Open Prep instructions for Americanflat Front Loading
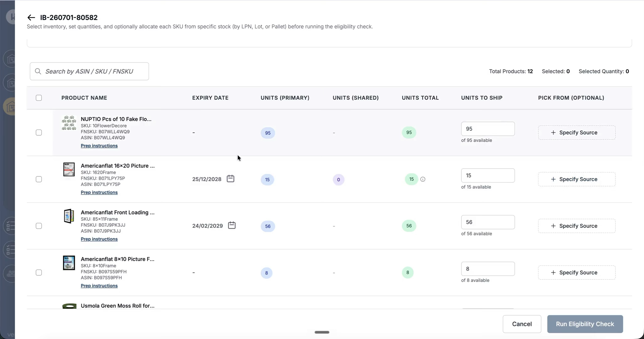The width and height of the screenshot is (644, 339). coord(99,239)
